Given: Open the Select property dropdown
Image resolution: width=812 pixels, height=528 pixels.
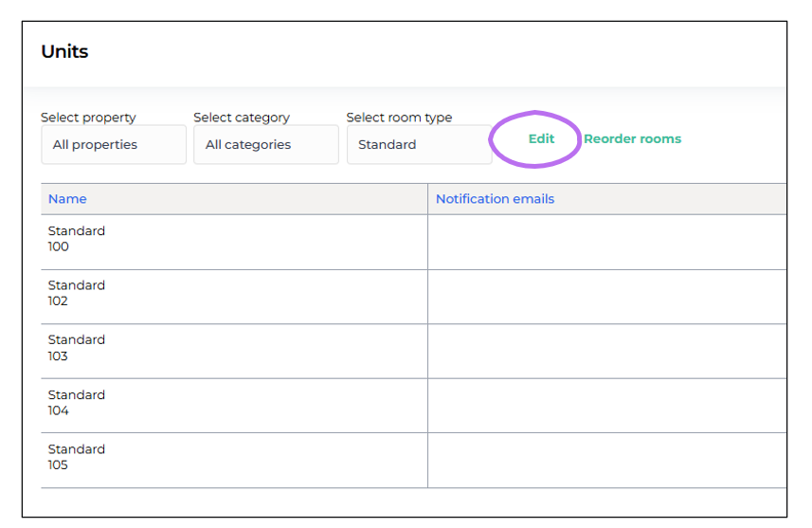Looking at the screenshot, I should (x=113, y=145).
